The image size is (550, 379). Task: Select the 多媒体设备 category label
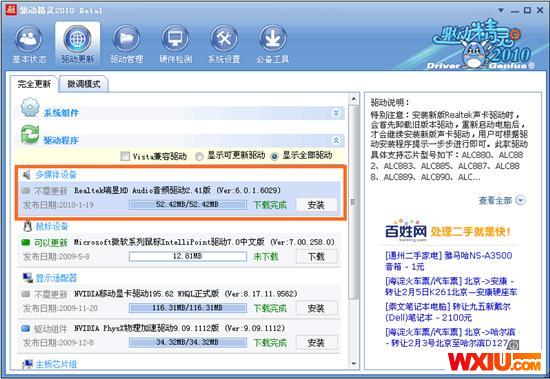[x=56, y=174]
